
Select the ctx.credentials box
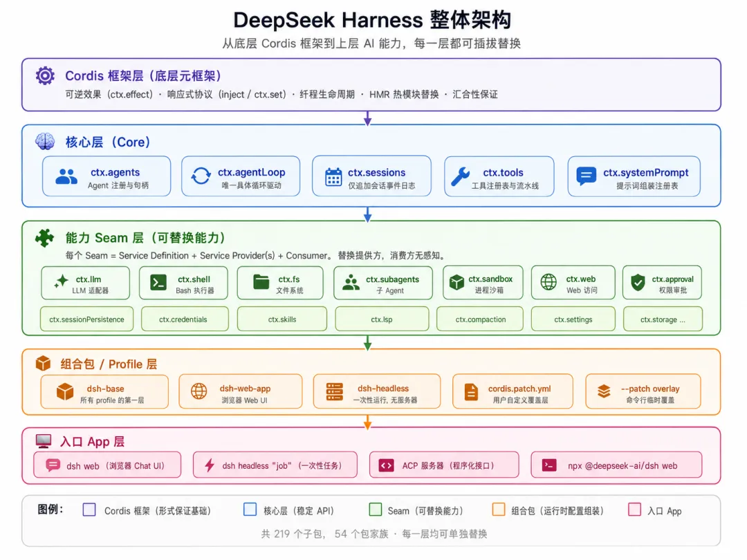click(x=185, y=319)
